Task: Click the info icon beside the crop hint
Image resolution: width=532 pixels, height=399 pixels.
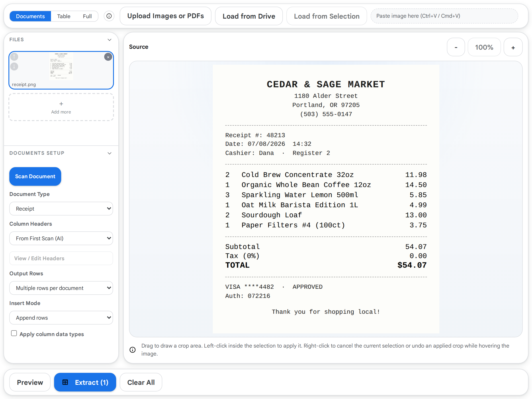Action: 133,350
